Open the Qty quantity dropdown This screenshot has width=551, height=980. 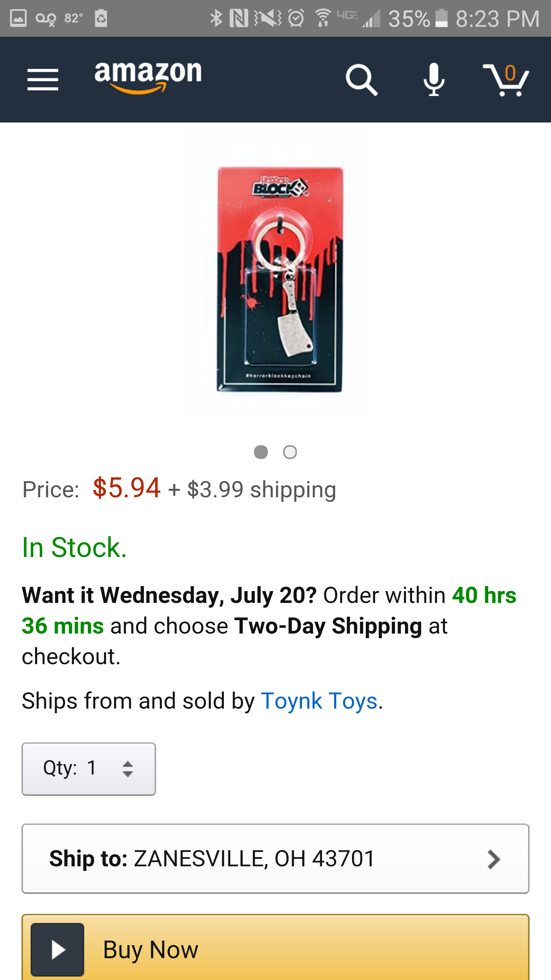click(89, 769)
